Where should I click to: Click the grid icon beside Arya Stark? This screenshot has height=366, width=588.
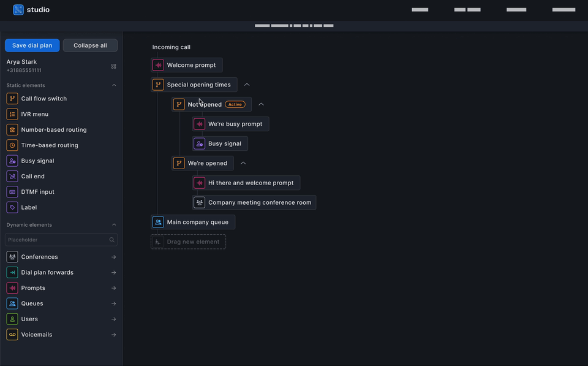113,66
